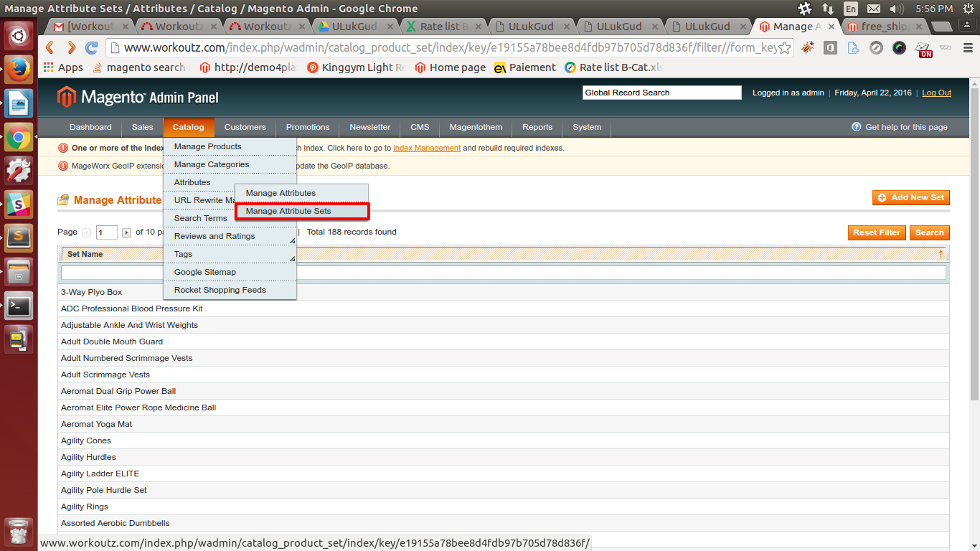
Task: Go back using Chrome's back arrow
Action: pos(50,47)
